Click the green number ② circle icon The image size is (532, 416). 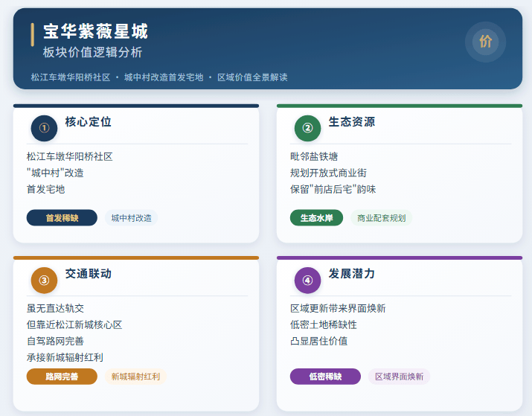307,128
